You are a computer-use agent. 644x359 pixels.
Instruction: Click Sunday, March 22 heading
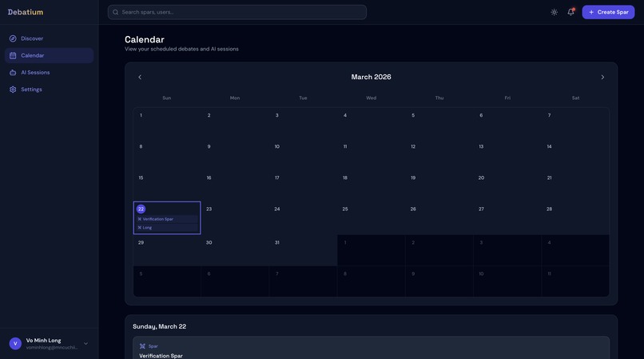coord(159,326)
